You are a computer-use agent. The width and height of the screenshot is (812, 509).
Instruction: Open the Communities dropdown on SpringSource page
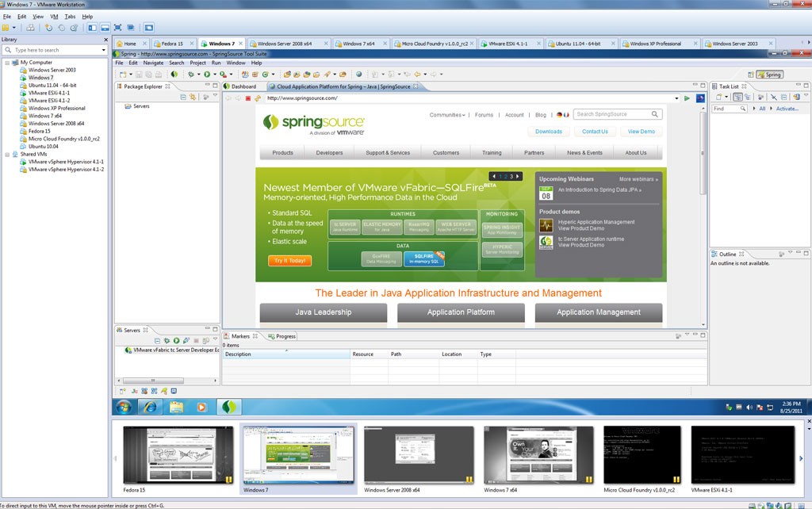pyautogui.click(x=447, y=115)
